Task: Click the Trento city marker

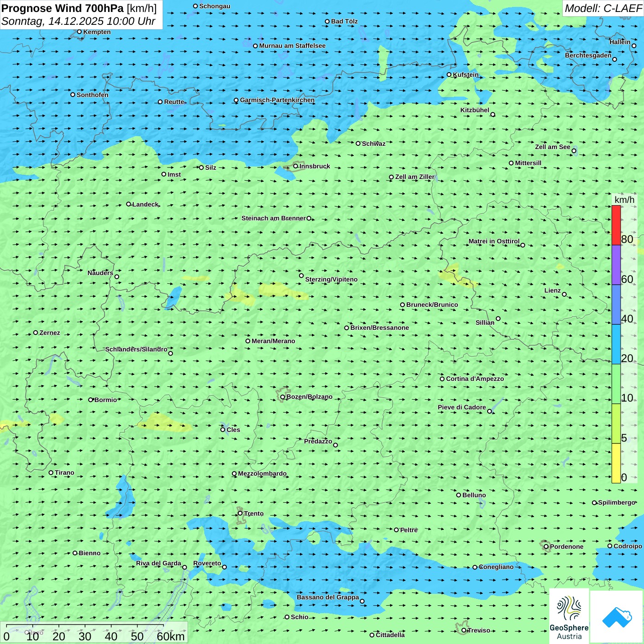Action: [240, 513]
